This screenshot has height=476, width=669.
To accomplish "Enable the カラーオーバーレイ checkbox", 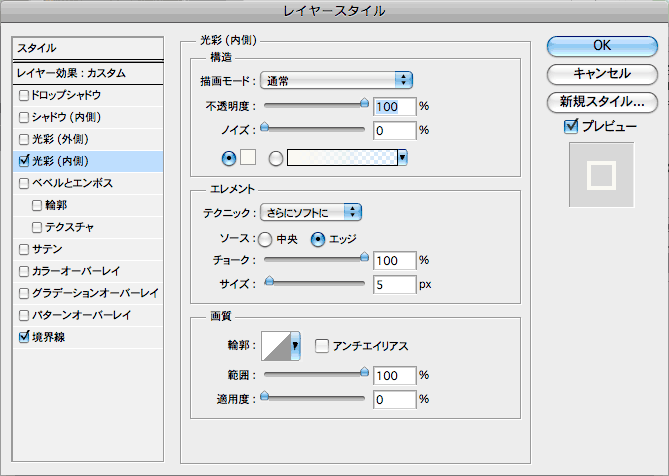I will tap(24, 272).
